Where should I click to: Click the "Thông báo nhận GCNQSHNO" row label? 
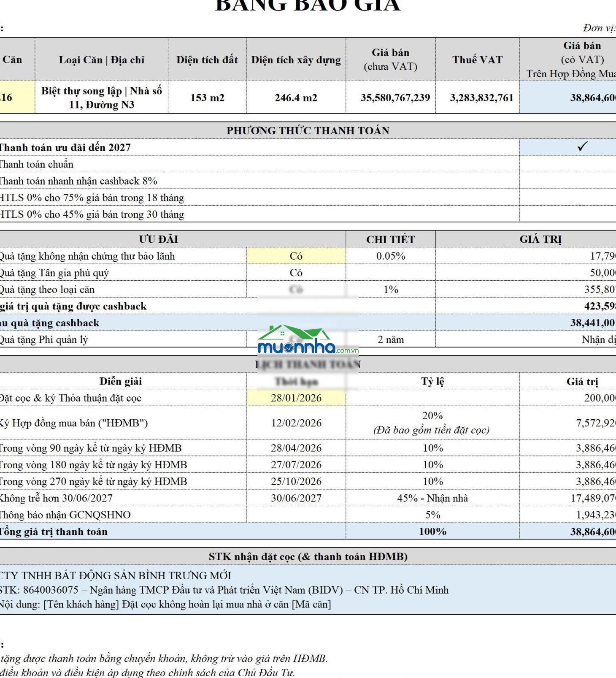pos(65,515)
